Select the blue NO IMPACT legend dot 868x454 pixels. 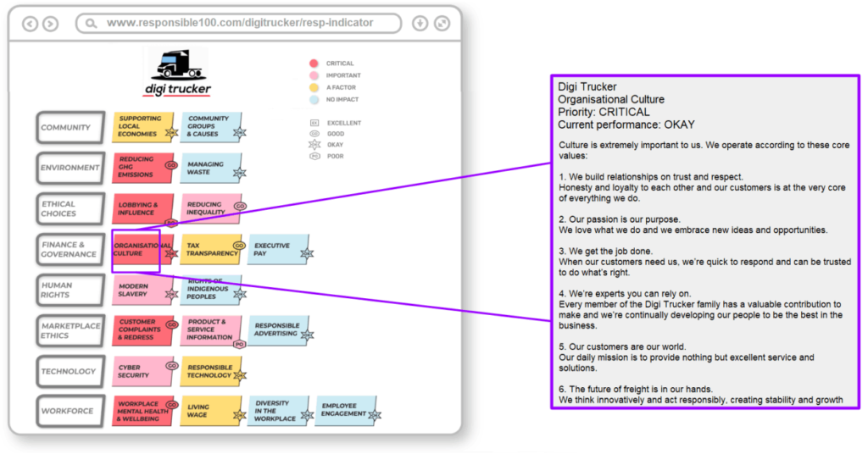(314, 100)
